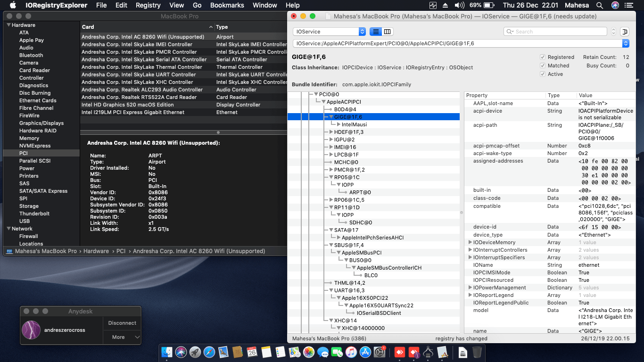The width and height of the screenshot is (644, 362).
Task: Launch Siri from the dock
Action: (x=181, y=352)
